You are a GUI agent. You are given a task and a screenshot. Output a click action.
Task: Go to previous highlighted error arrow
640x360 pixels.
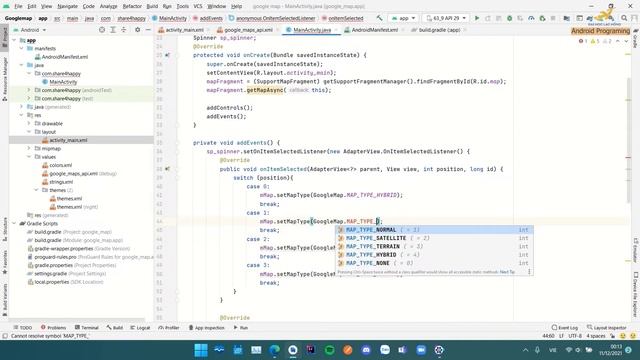coord(618,41)
